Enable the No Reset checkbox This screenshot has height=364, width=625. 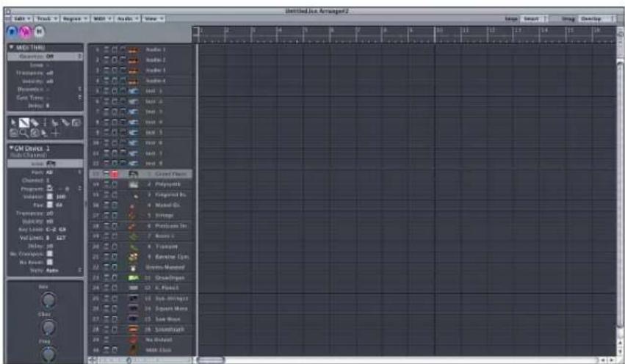coord(50,262)
